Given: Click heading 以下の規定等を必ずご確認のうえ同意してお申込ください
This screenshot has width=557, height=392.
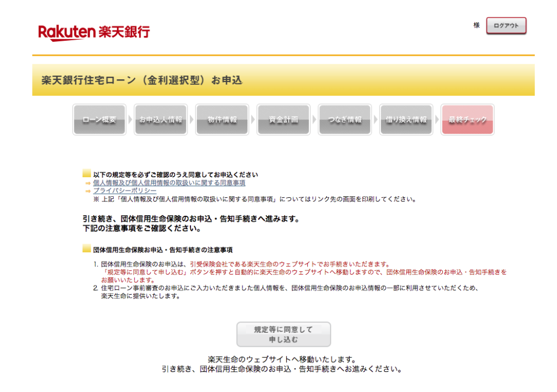Looking at the screenshot, I should [x=176, y=175].
